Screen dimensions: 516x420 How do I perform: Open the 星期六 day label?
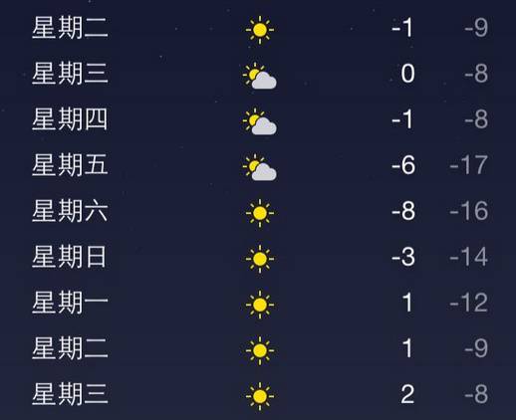coord(70,211)
